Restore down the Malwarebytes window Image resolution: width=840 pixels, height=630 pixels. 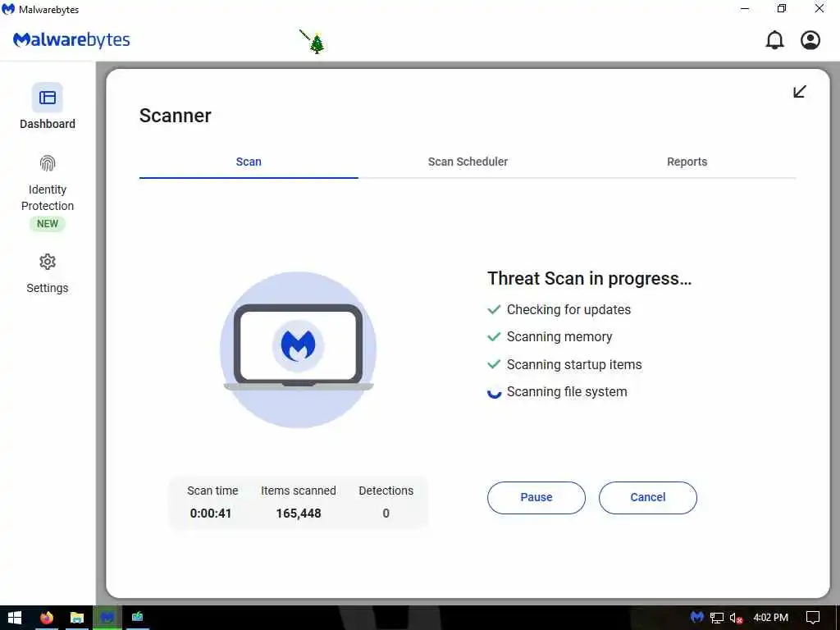[x=782, y=8]
